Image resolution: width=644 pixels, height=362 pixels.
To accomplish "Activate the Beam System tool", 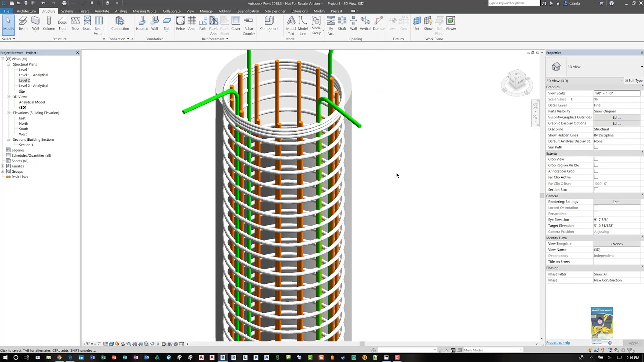I will 99,26.
